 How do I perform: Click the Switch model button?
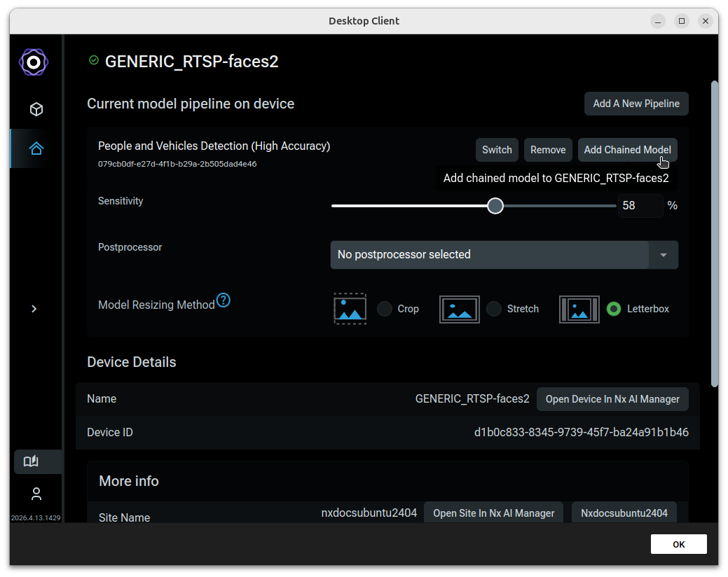[497, 150]
